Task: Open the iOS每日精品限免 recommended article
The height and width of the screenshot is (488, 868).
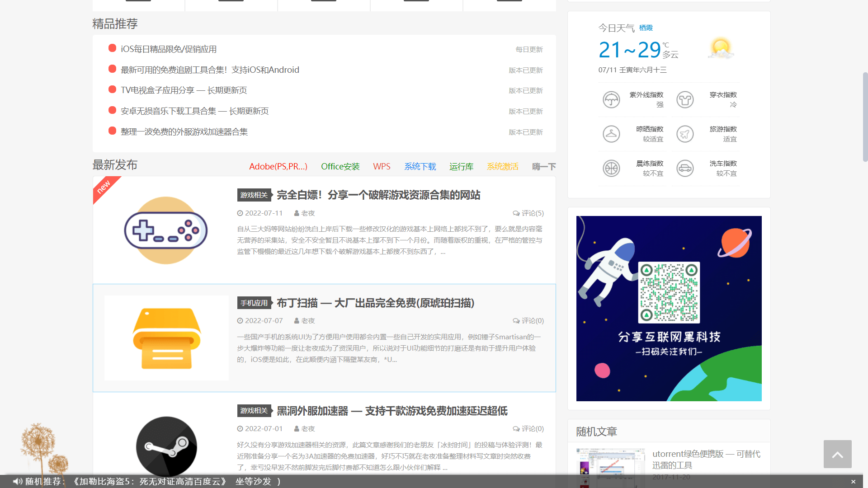Action: pyautogui.click(x=169, y=49)
